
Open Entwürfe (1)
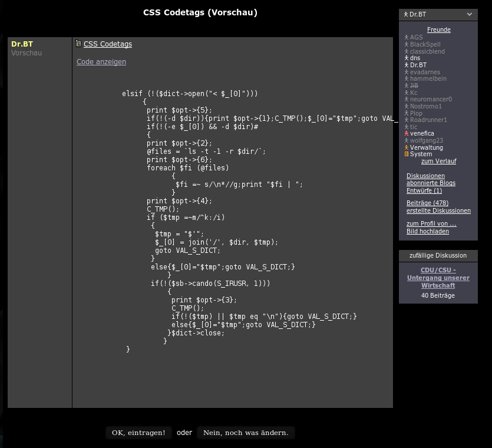(424, 190)
